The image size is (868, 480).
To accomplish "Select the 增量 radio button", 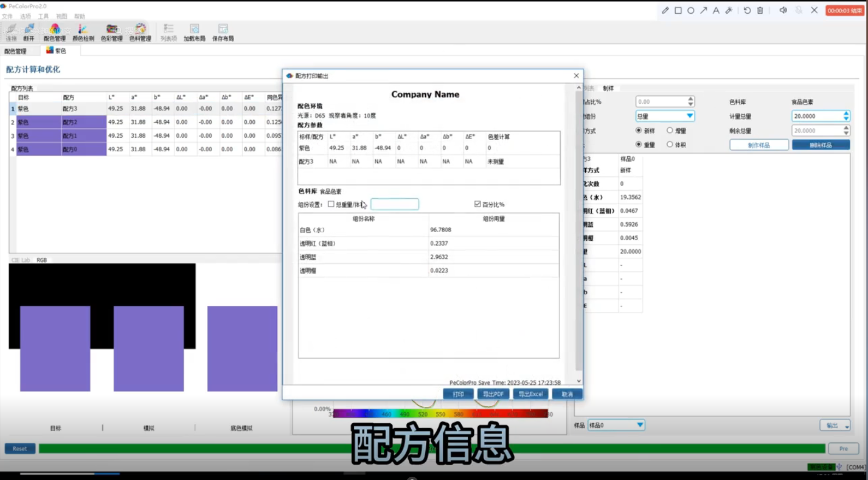I will 669,131.
